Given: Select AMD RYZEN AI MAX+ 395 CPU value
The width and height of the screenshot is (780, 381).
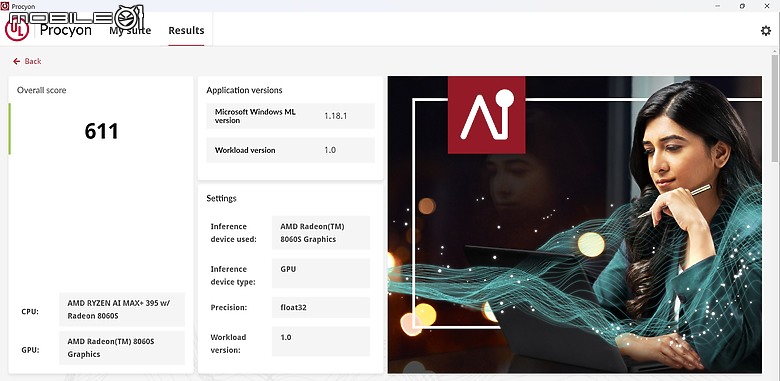Looking at the screenshot, I should (x=122, y=309).
